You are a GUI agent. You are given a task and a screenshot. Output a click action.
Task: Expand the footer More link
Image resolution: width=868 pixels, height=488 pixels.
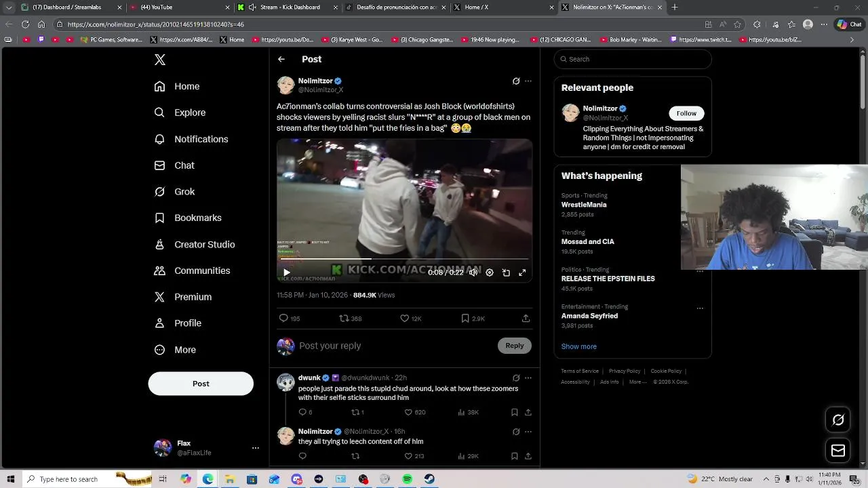(x=637, y=382)
